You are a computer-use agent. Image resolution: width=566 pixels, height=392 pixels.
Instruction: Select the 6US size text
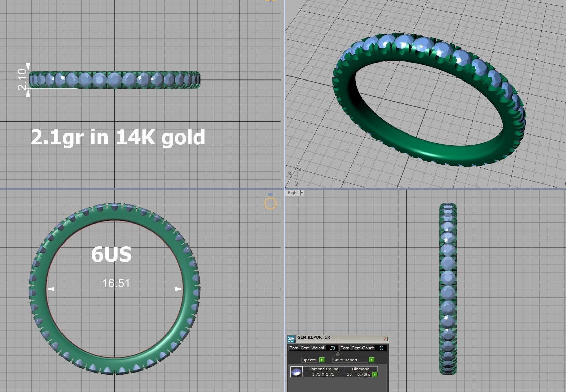point(111,254)
